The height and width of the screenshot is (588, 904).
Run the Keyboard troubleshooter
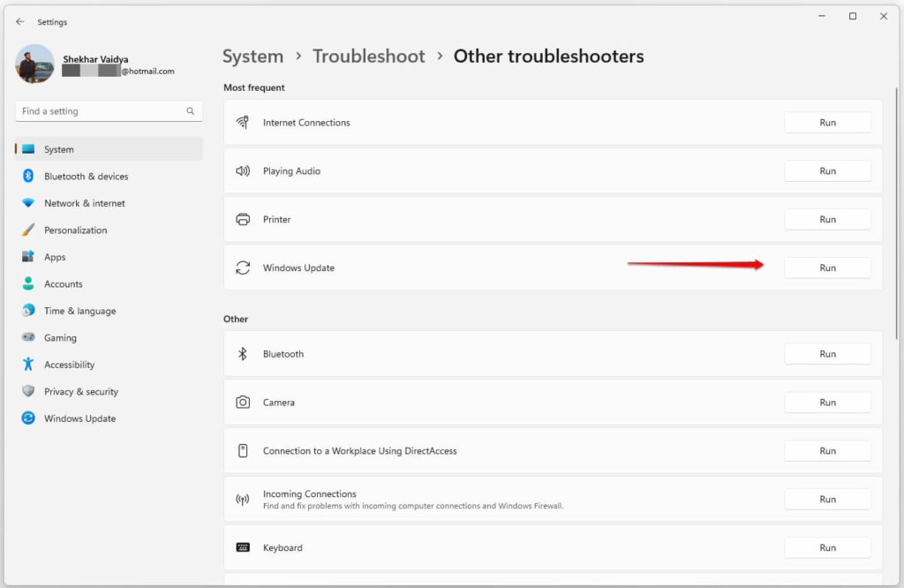827,547
